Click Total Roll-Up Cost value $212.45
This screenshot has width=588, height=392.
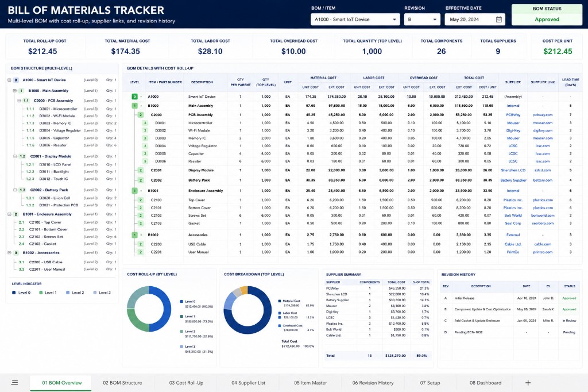coord(42,51)
